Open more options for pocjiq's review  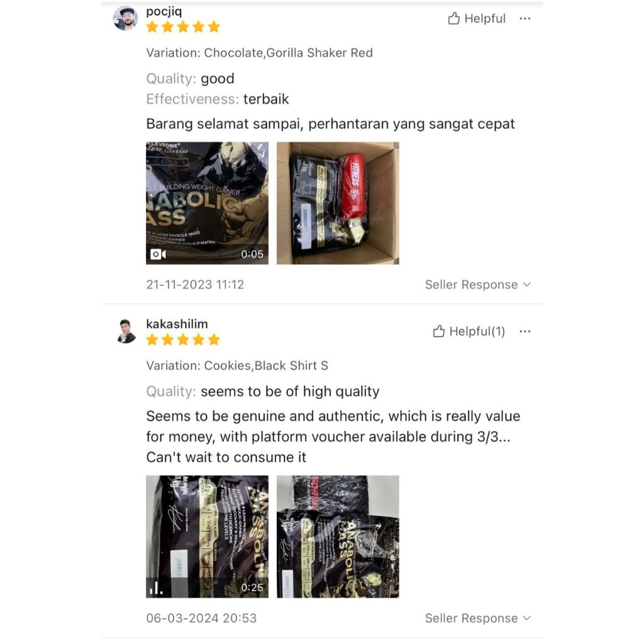coord(525,18)
